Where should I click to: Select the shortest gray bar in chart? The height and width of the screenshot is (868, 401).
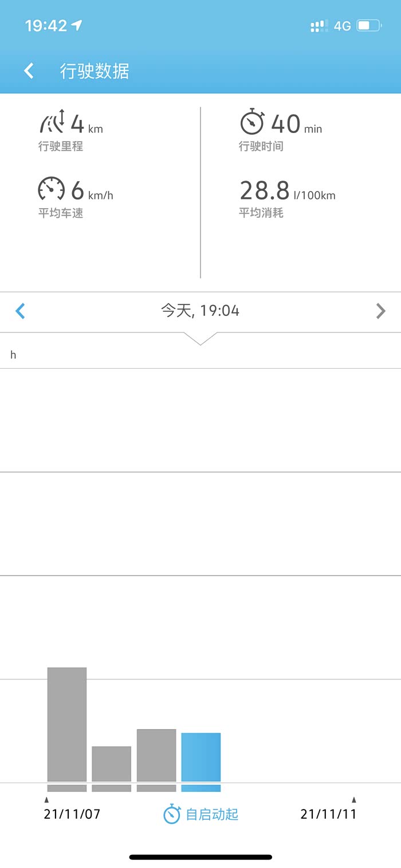112,764
